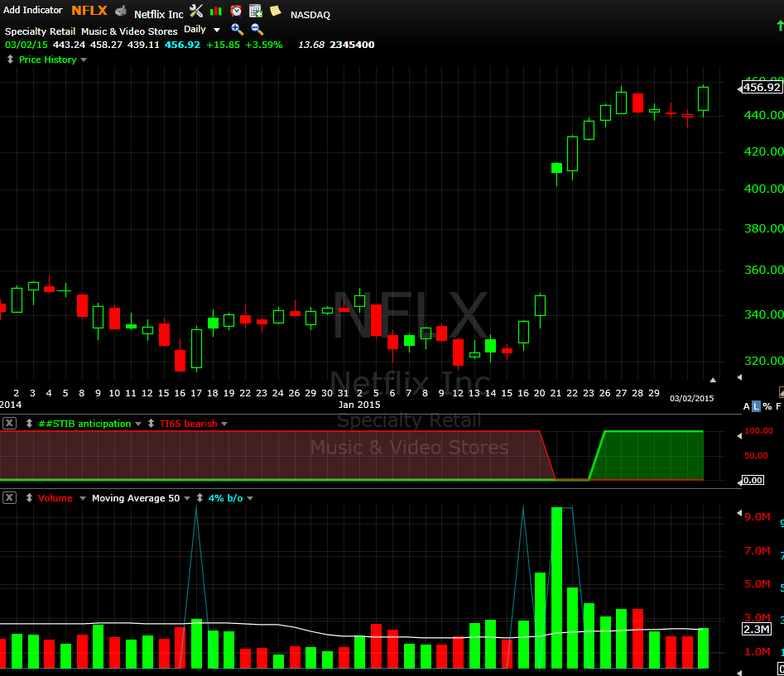Click the 13.68 italic value
Image resolution: width=784 pixels, height=676 pixels.
[311, 45]
